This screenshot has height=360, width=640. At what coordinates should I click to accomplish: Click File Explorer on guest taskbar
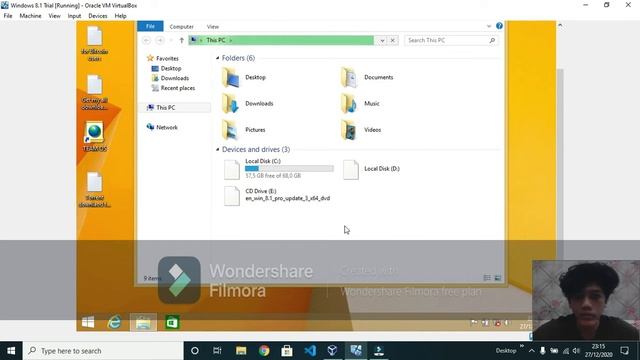(143, 322)
